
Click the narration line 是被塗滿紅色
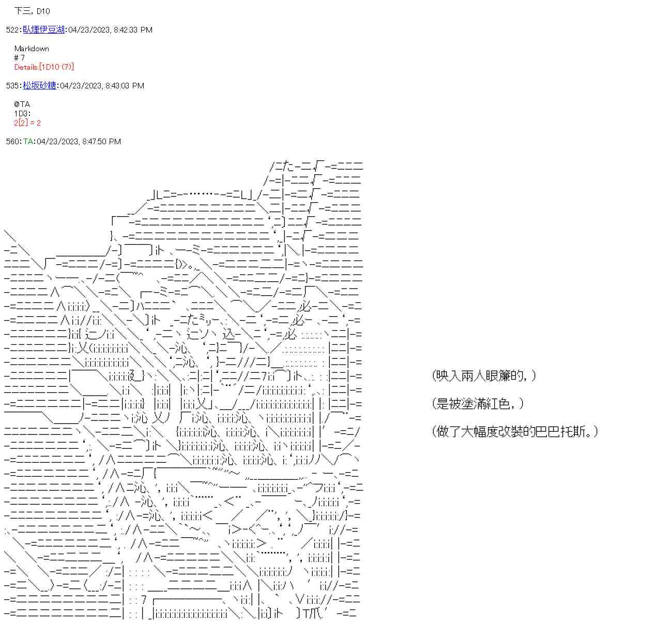point(478,404)
